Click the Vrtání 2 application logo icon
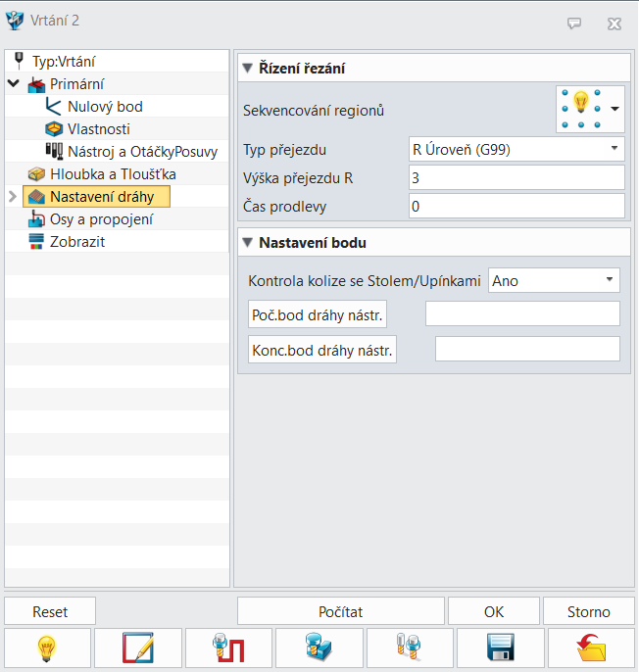 click(15, 21)
